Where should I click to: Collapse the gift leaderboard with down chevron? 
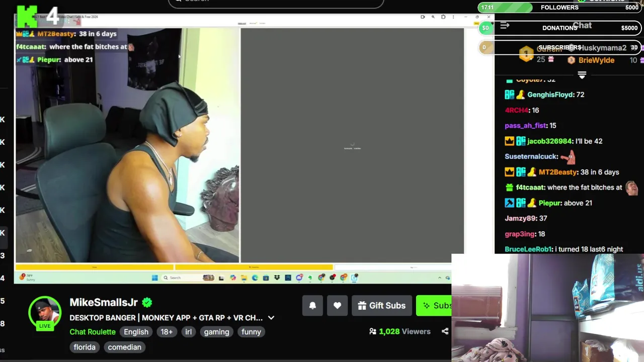click(x=582, y=75)
